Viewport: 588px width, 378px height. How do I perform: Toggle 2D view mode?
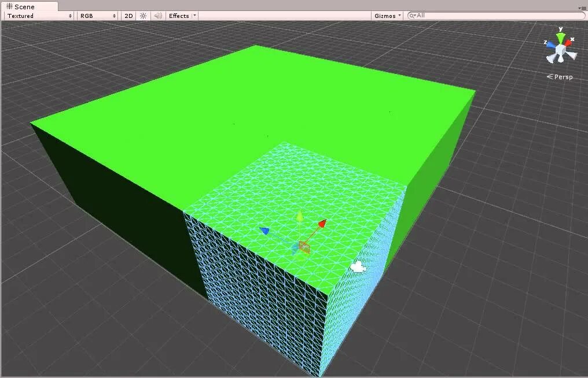[128, 16]
